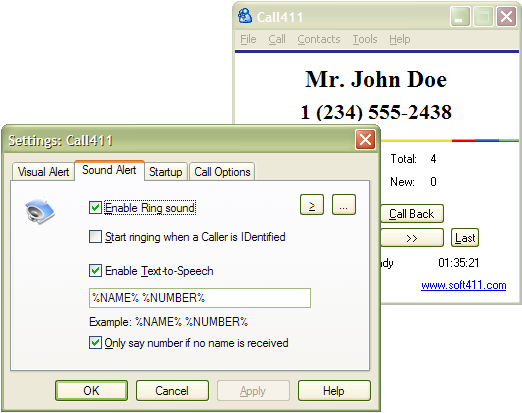Open the File menu in Call411
This screenshot has height=413, width=522.
248,39
